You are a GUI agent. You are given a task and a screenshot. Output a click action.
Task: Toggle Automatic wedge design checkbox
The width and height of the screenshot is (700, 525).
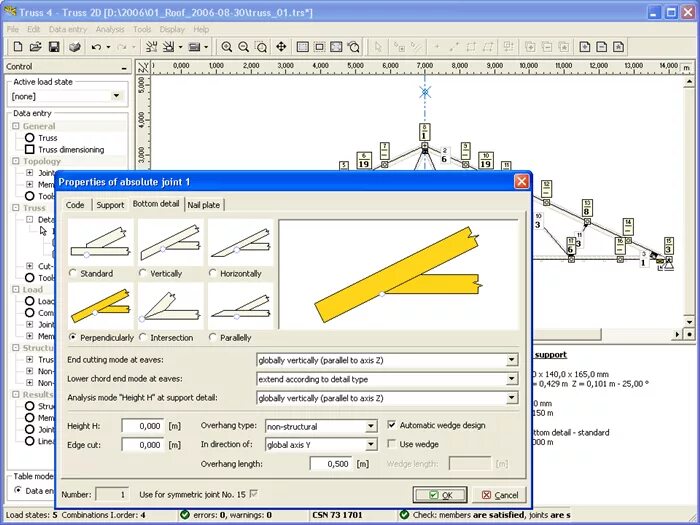click(392, 425)
